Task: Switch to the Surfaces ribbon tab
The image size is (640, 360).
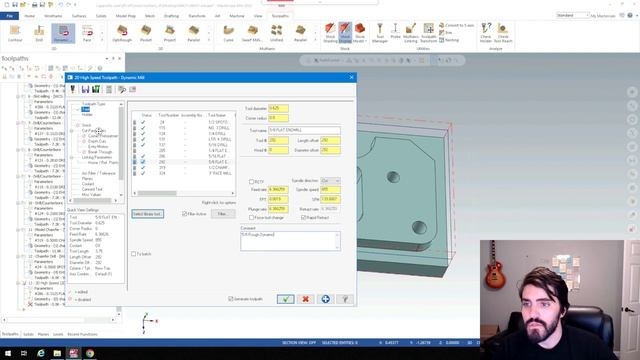Action: [x=79, y=16]
